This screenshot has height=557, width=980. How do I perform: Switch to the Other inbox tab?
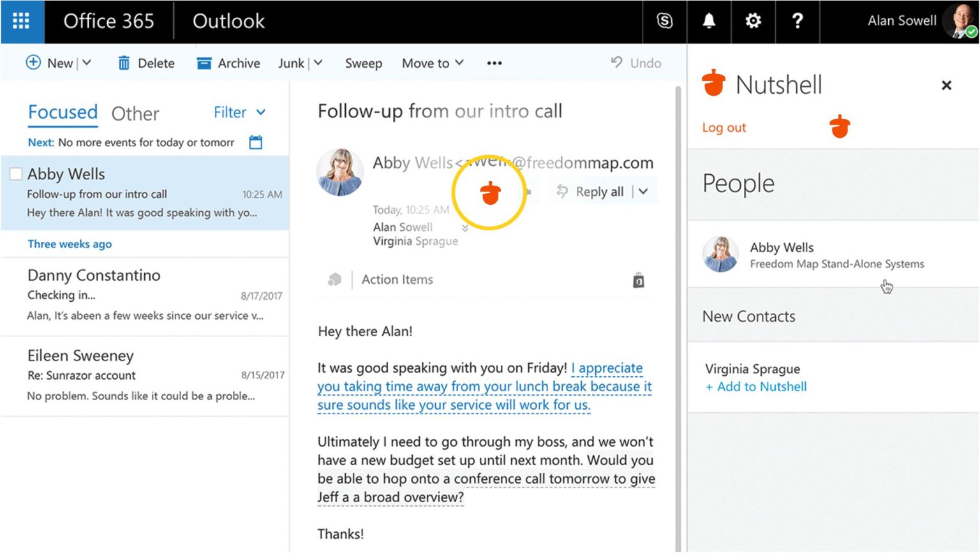(135, 113)
